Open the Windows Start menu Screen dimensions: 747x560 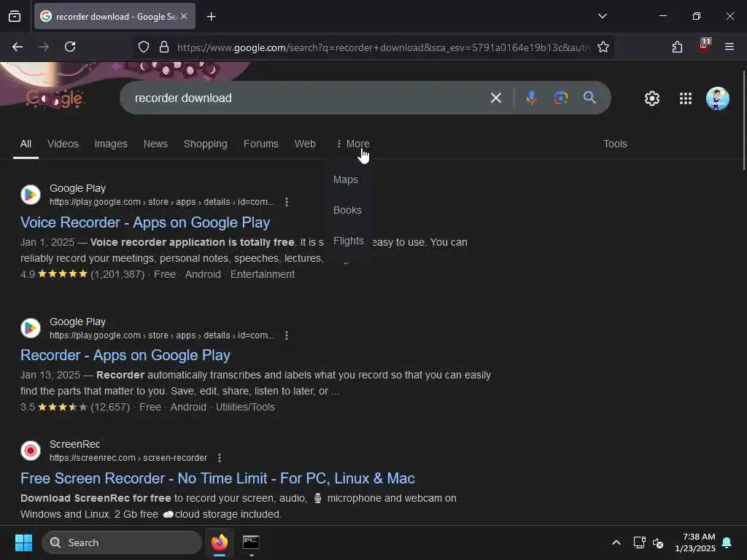tap(23, 542)
